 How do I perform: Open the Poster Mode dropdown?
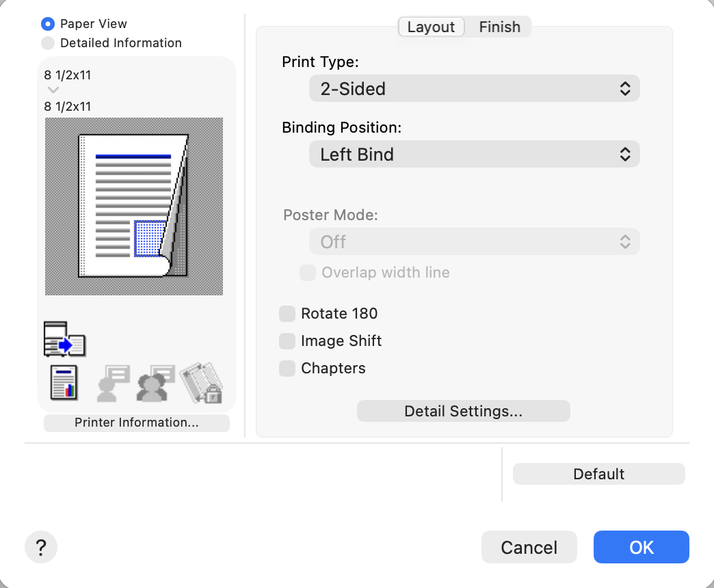(475, 241)
